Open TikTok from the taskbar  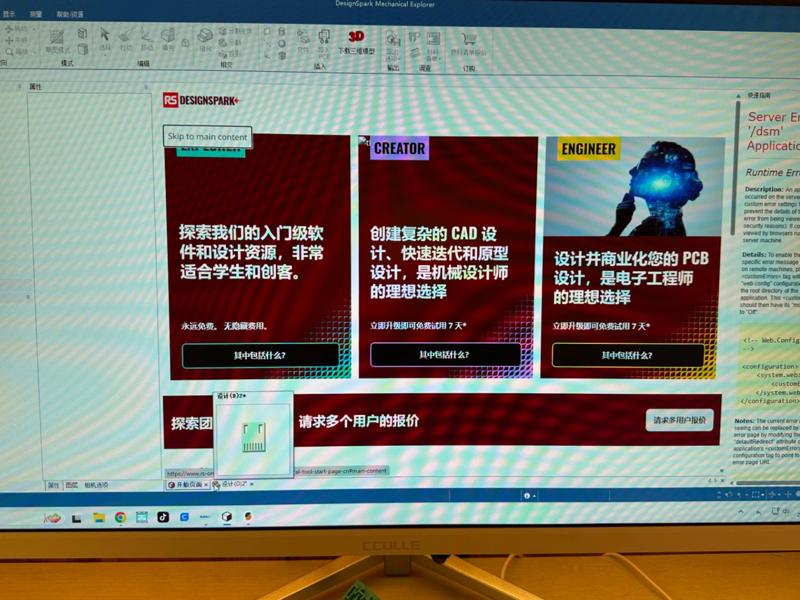163,517
